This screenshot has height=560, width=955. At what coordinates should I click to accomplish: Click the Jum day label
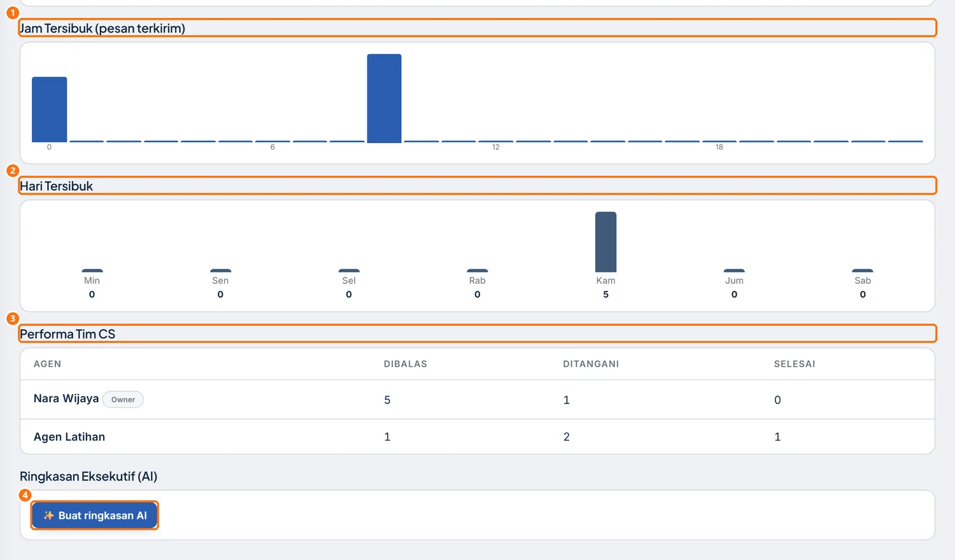pyautogui.click(x=734, y=281)
